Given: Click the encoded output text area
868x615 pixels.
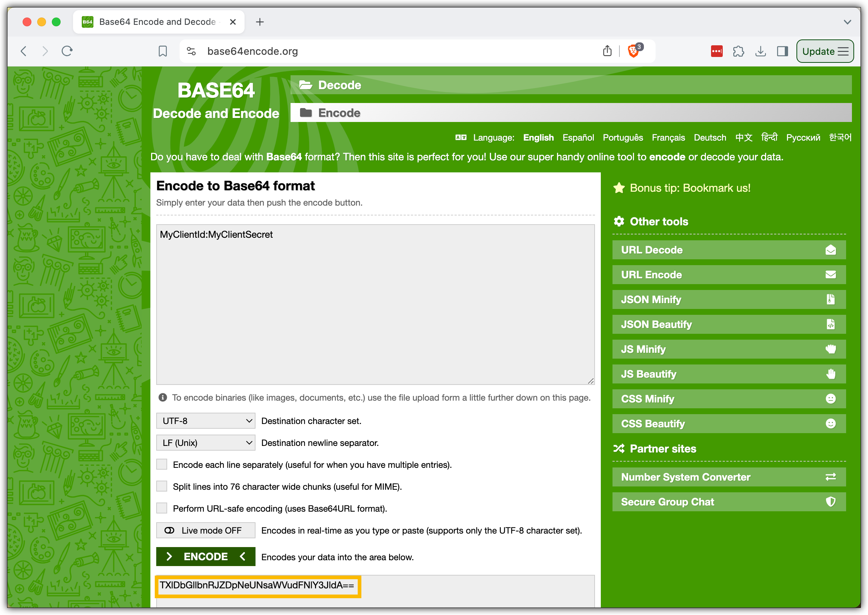Looking at the screenshot, I should coord(375,591).
